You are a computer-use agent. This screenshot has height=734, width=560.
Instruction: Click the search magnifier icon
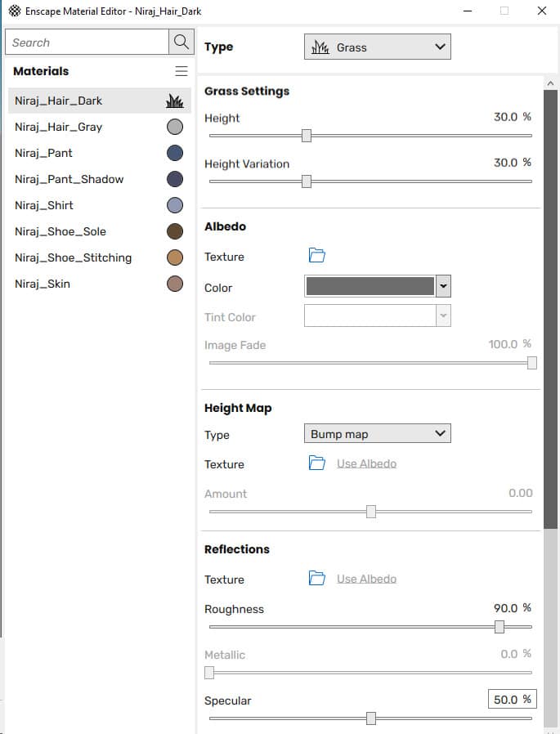[x=180, y=42]
